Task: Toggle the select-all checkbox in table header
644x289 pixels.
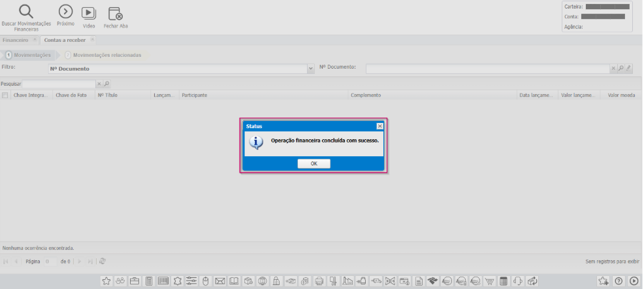Action: 5,95
